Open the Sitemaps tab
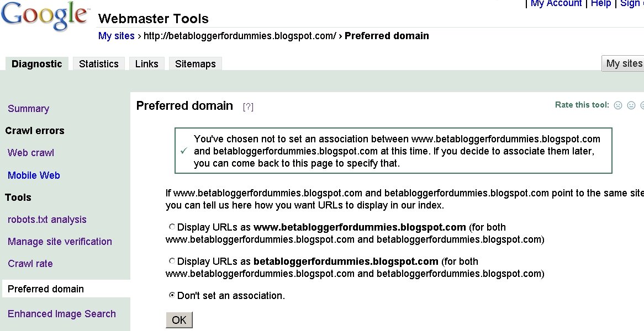Viewport: 644px width, 331px height. [x=195, y=63]
